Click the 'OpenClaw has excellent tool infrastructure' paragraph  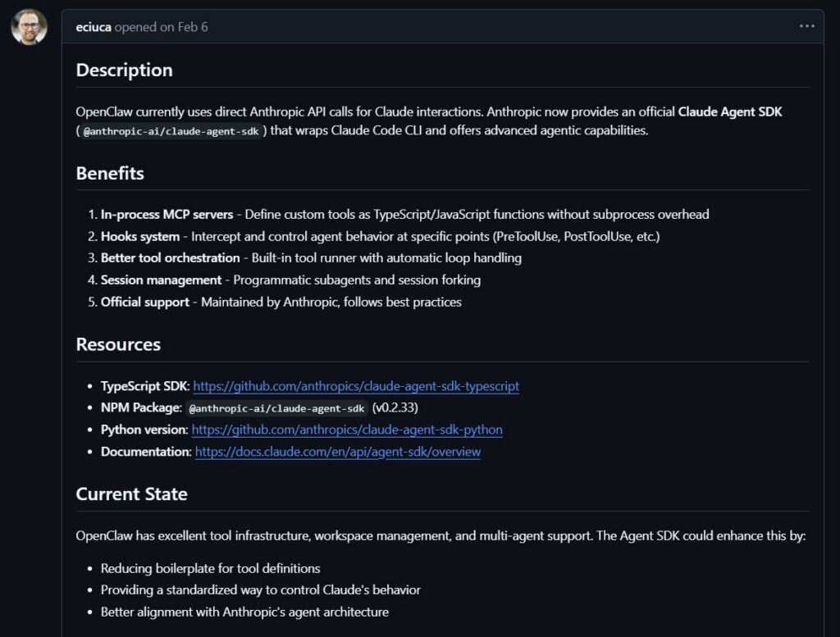[441, 536]
